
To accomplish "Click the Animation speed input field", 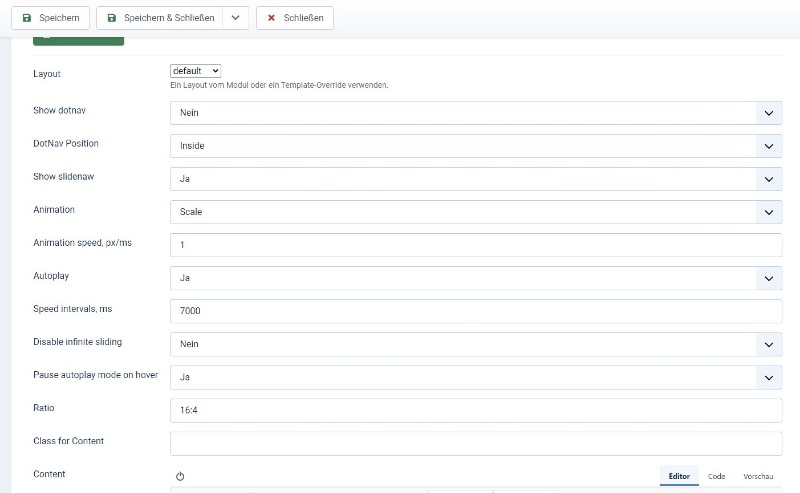I will 475,246.
